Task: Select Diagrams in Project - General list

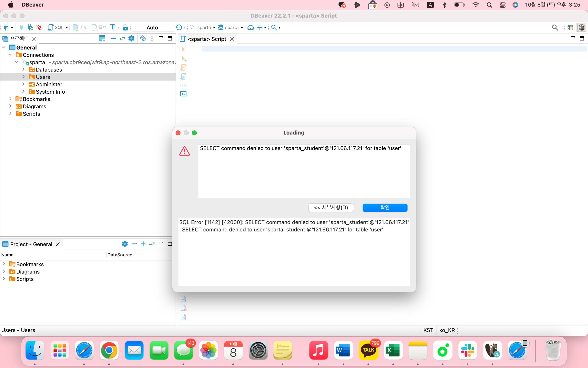Action: pos(28,272)
